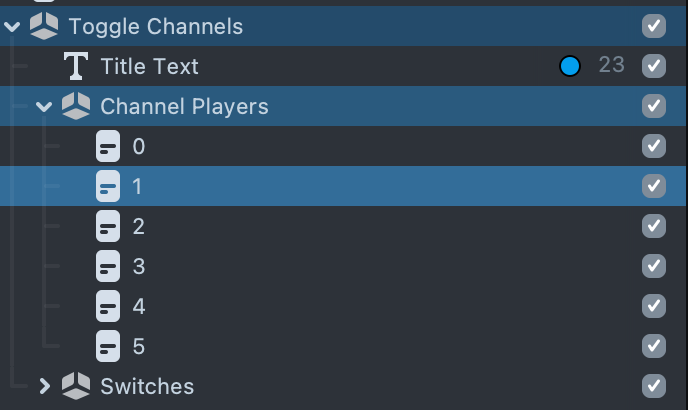The image size is (688, 410).
Task: Click the number 23 beside Title Text
Action: [x=611, y=66]
